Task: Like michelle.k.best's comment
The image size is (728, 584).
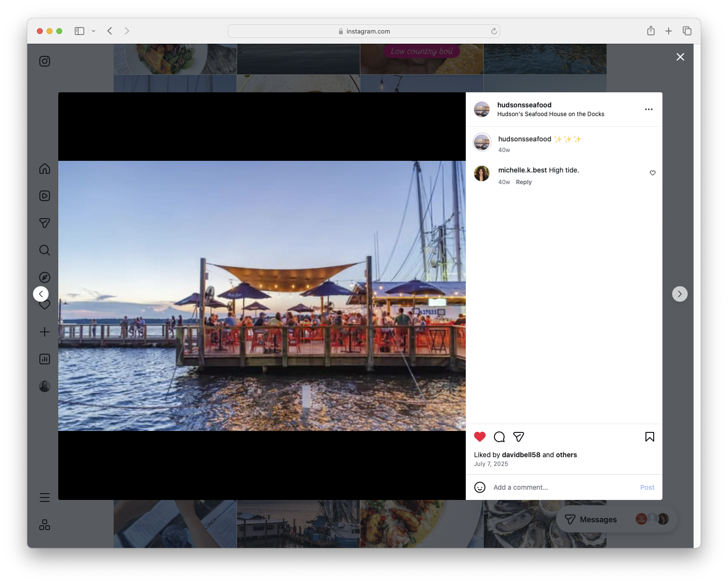Action: point(652,172)
